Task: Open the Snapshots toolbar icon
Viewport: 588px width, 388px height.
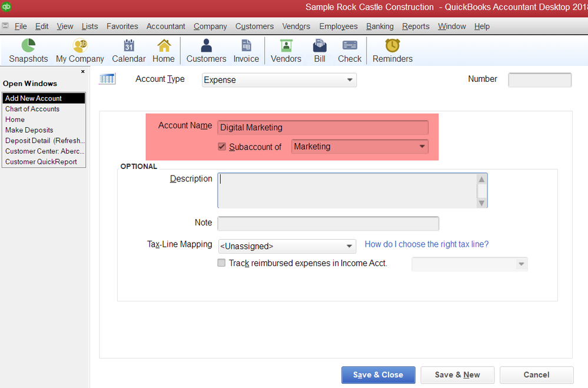Action: click(28, 51)
